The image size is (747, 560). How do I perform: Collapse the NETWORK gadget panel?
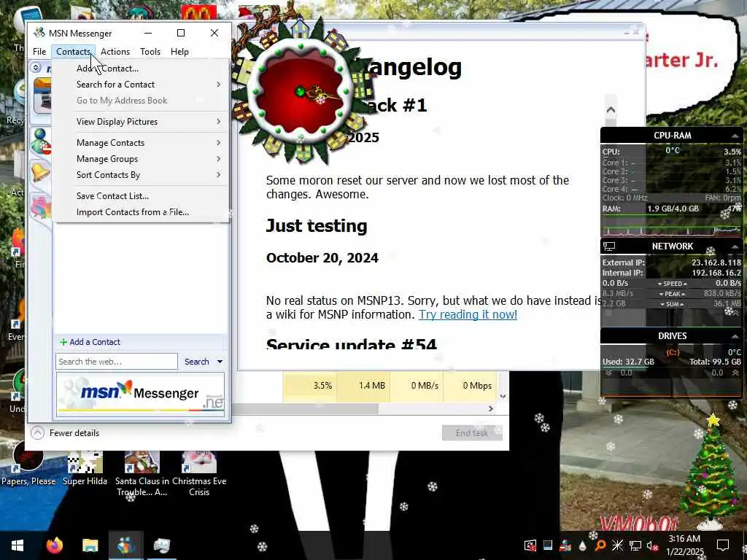point(735,246)
